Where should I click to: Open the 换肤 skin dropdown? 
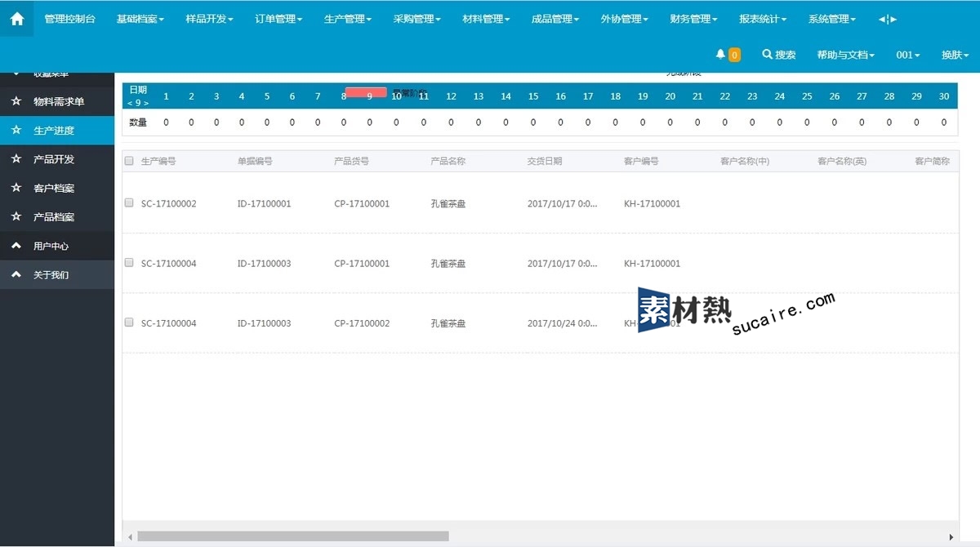[x=955, y=55]
